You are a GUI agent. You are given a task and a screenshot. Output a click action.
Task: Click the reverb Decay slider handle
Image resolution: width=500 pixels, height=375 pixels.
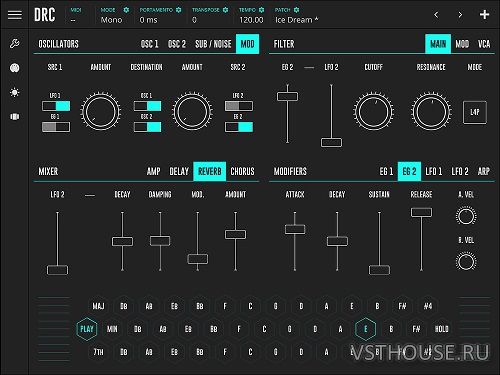click(x=122, y=241)
